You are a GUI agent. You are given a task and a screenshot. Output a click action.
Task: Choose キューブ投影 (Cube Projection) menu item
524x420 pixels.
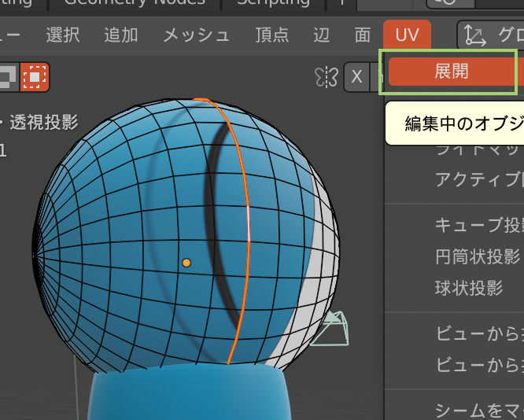pos(479,225)
